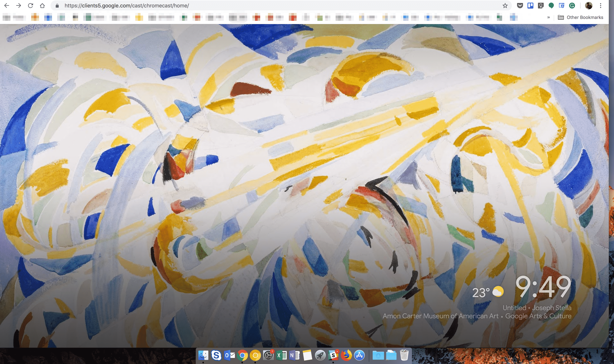Open the App Store from the dock
The image size is (614, 364).
(x=359, y=355)
